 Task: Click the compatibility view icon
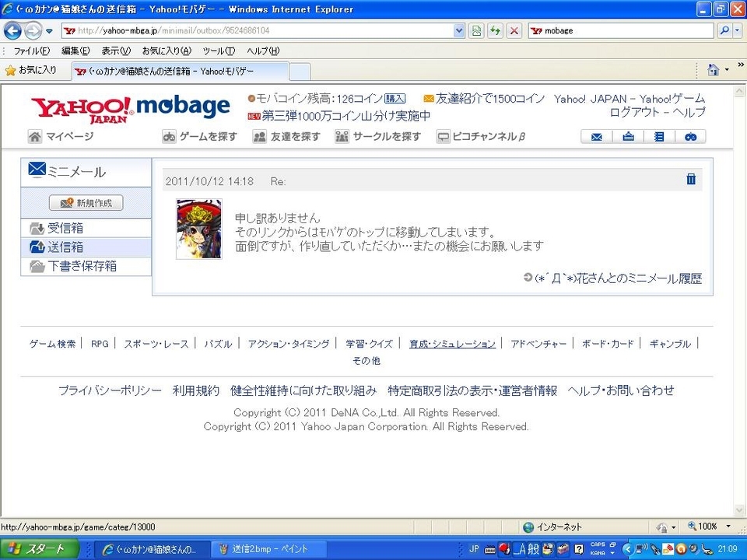pyautogui.click(x=476, y=31)
